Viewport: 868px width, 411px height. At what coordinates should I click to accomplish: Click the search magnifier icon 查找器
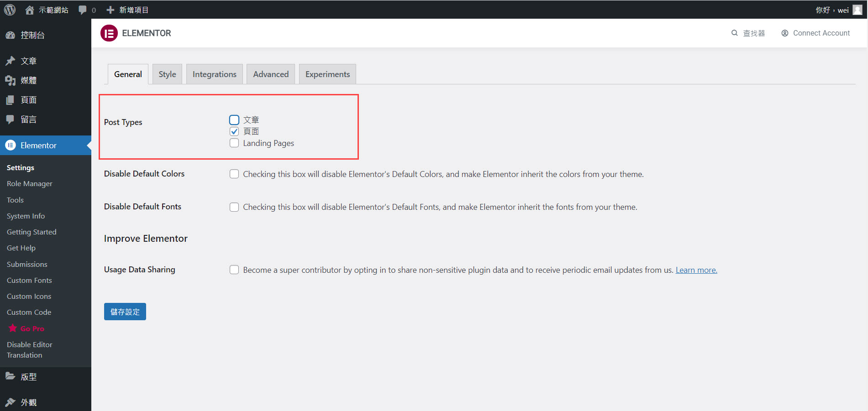tap(735, 33)
